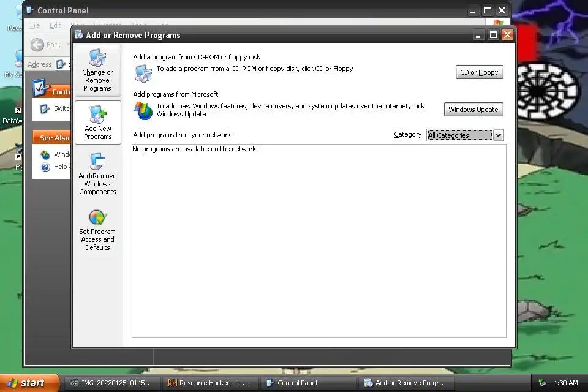Switch to IMG_20220125 taskbar window
The height and width of the screenshot is (392, 588).
111,383
